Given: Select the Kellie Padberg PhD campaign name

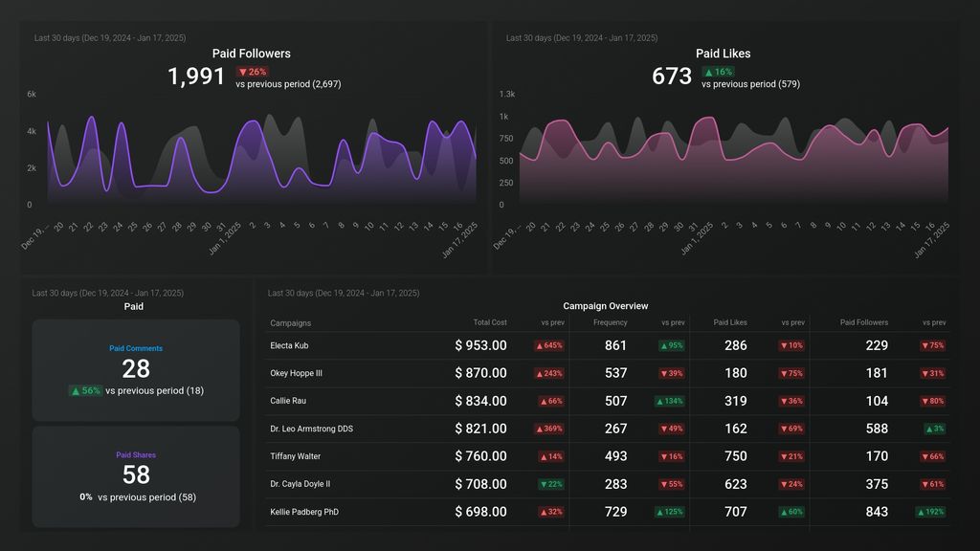Looking at the screenshot, I should (304, 512).
